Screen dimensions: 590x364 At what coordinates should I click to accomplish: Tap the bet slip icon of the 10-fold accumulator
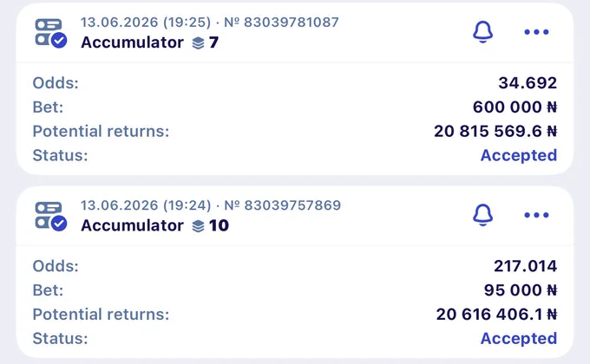pos(51,216)
